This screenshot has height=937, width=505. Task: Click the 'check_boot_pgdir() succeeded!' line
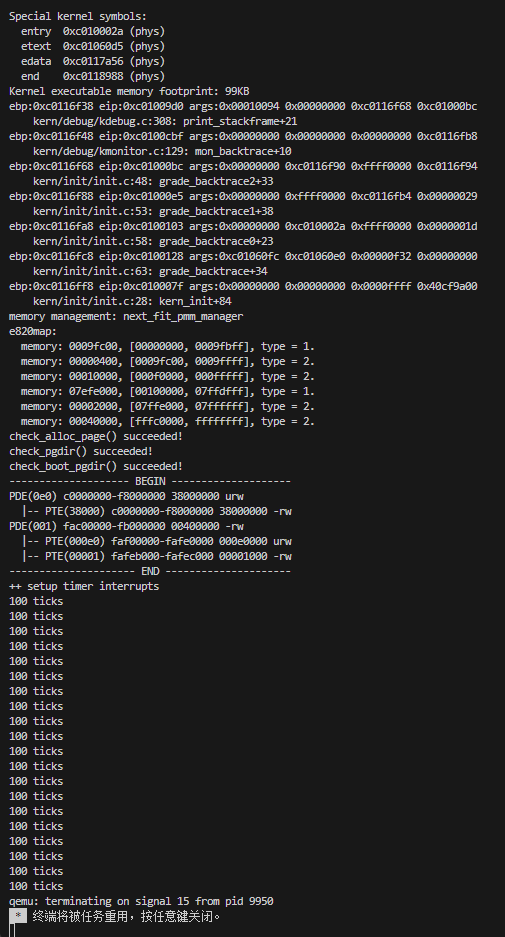coord(96,466)
